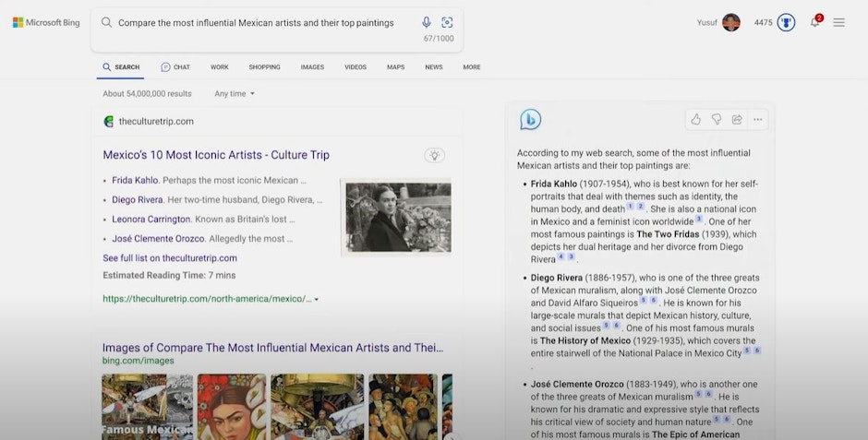Open Yusuf's profile avatar

tap(730, 23)
